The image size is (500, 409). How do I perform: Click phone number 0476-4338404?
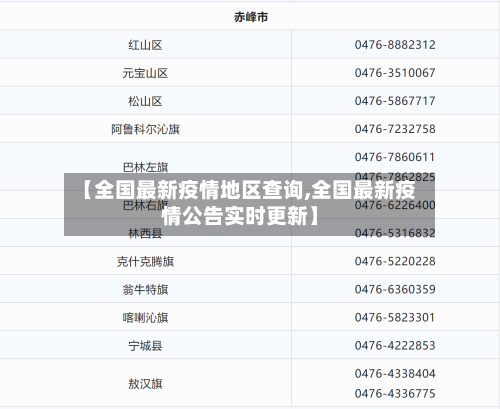[395, 374]
